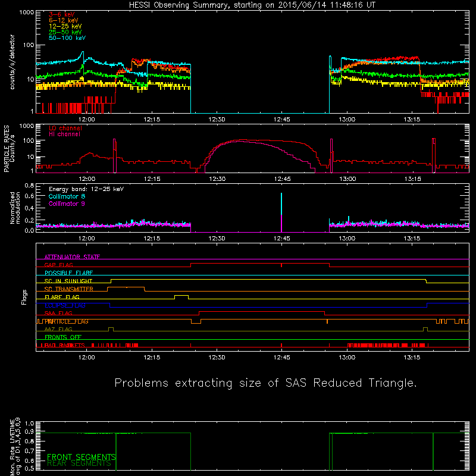Viewport: 476px width, 476px height.
Task: Click the PARTICLE FLAG label
Action: 67,321
